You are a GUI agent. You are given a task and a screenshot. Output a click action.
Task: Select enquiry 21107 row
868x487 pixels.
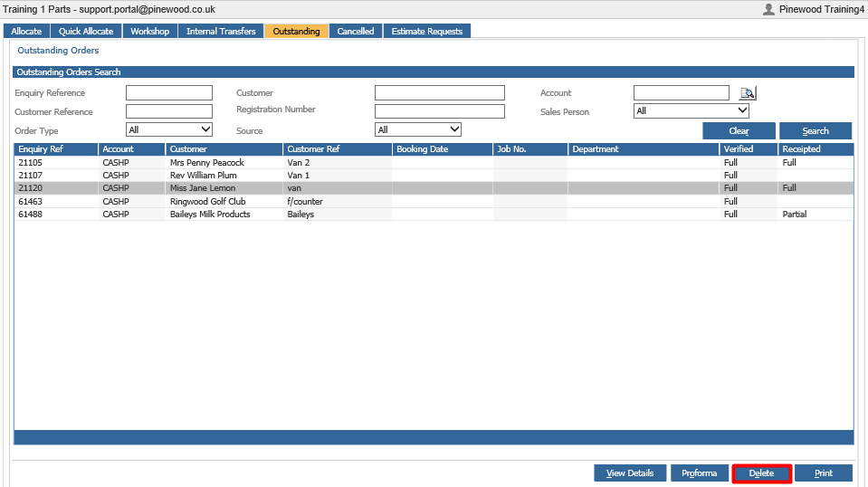pos(434,175)
